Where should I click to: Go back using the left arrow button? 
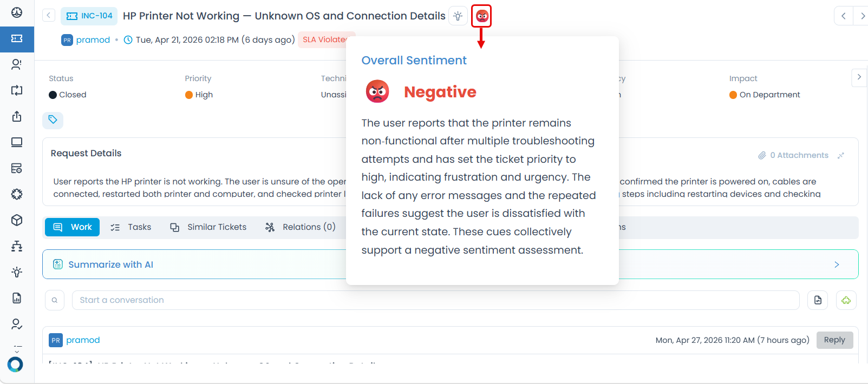pyautogui.click(x=49, y=16)
